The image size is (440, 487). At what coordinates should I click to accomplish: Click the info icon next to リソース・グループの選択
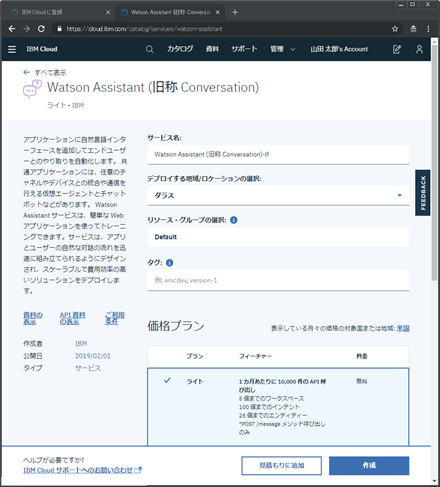pos(234,220)
